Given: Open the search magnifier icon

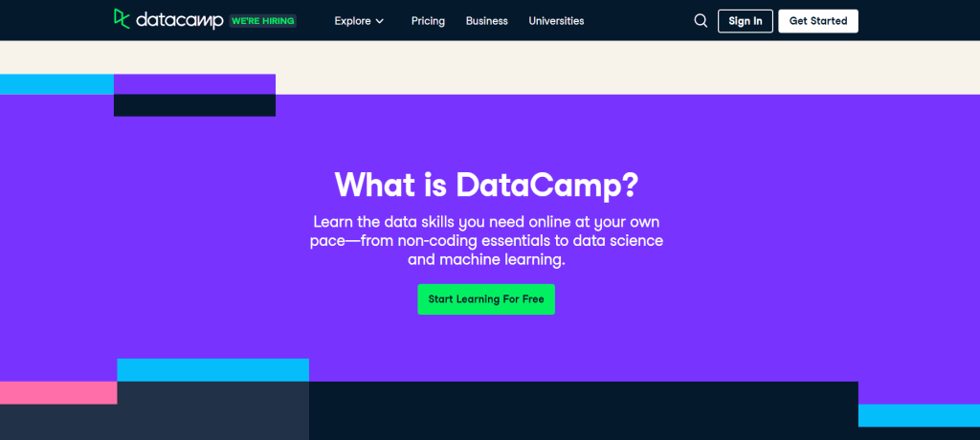Looking at the screenshot, I should pos(701,21).
